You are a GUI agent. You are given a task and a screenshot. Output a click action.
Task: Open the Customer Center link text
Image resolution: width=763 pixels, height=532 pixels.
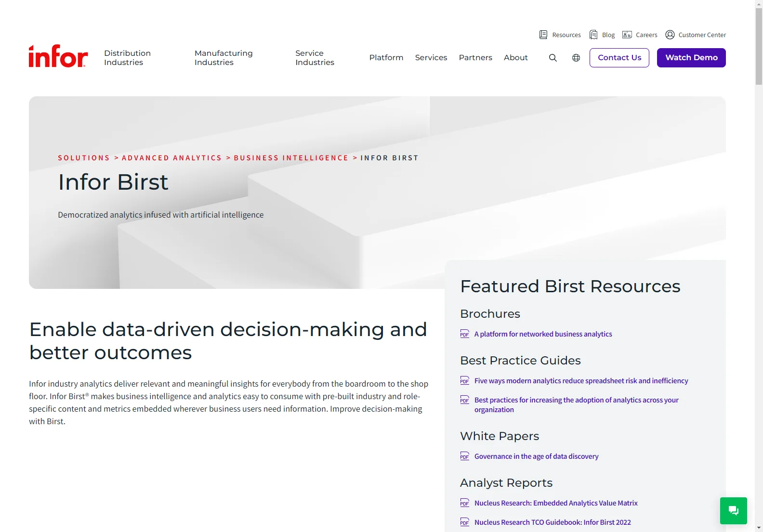[x=702, y=35]
